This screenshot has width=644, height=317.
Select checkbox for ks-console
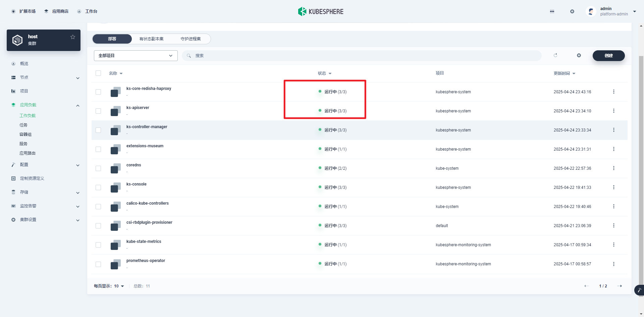pyautogui.click(x=98, y=188)
